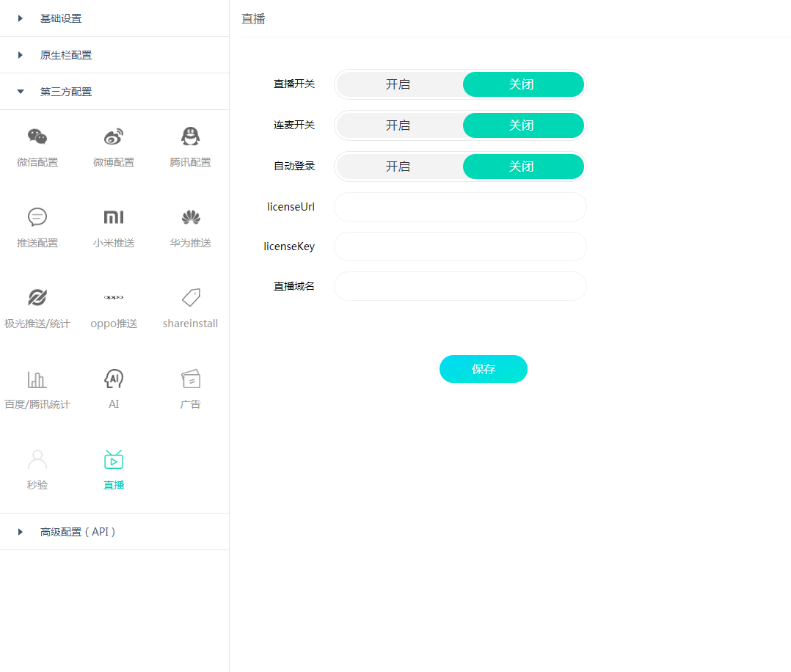Screen dimensions: 791x672
Task: Click the 推送配置 text label
Action: click(x=37, y=243)
